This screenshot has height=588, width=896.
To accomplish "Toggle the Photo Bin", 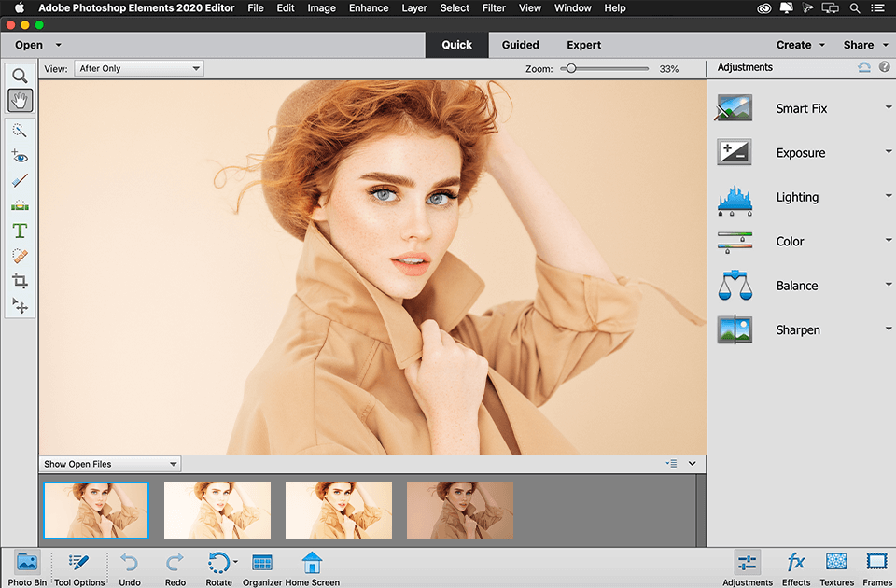I will [x=27, y=569].
